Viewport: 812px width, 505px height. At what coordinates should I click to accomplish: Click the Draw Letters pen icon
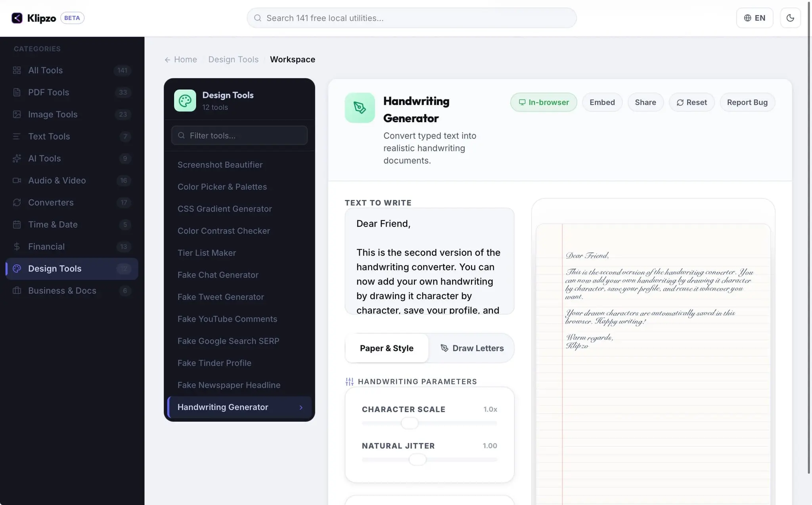click(x=444, y=348)
